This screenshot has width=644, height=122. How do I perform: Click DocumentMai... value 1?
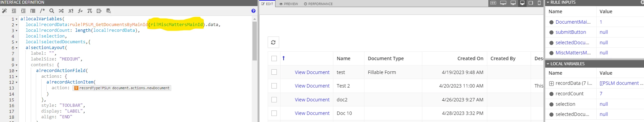pos(601,22)
